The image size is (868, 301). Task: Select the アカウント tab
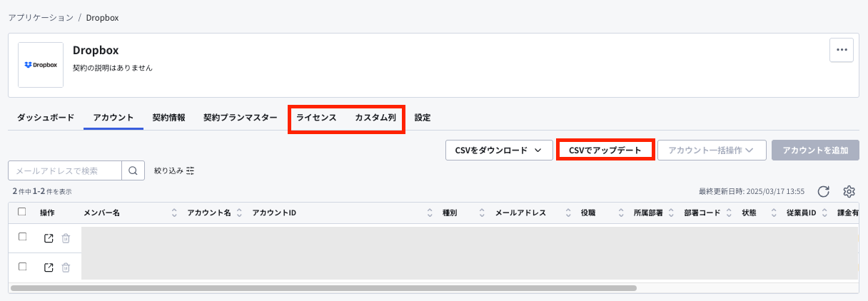pyautogui.click(x=113, y=118)
